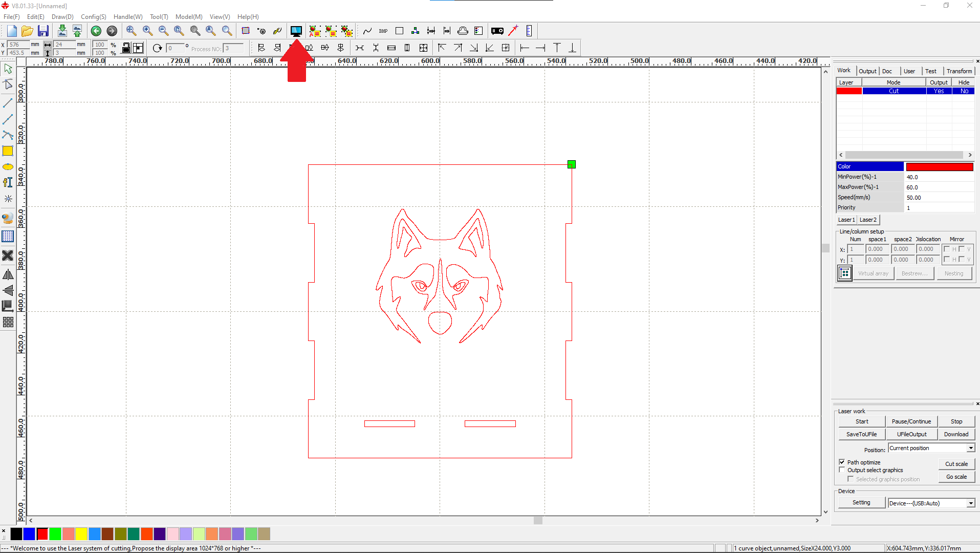The image size is (980, 553).
Task: Click the red laser pointer toolbar icon
Action: coord(513,31)
